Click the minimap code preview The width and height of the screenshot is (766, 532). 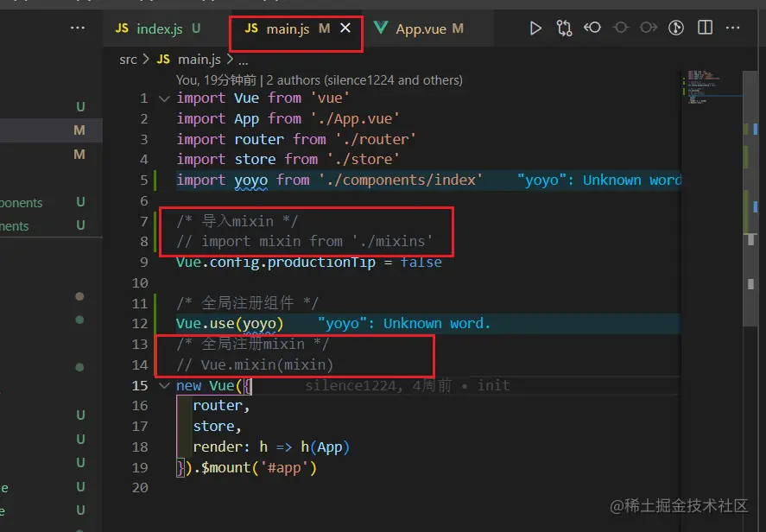[704, 87]
